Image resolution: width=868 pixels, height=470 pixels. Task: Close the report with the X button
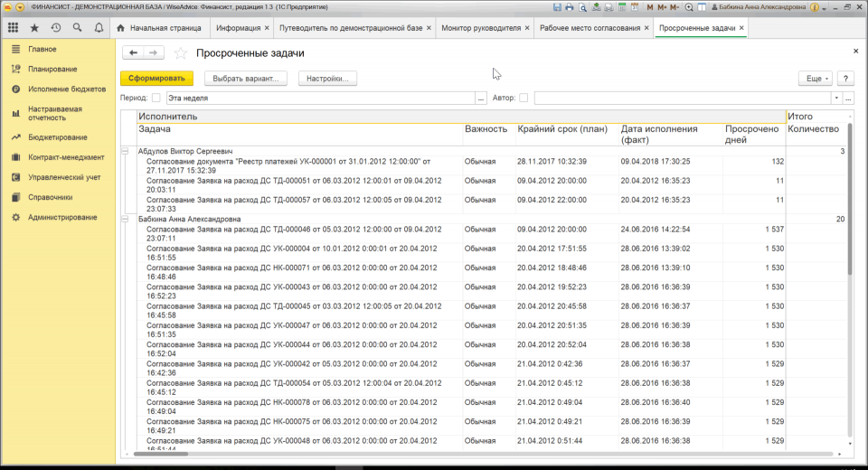click(x=856, y=51)
